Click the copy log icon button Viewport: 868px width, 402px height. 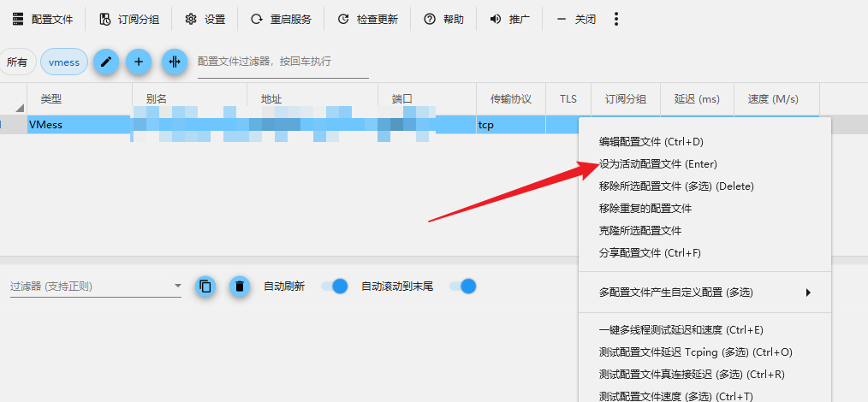click(205, 286)
